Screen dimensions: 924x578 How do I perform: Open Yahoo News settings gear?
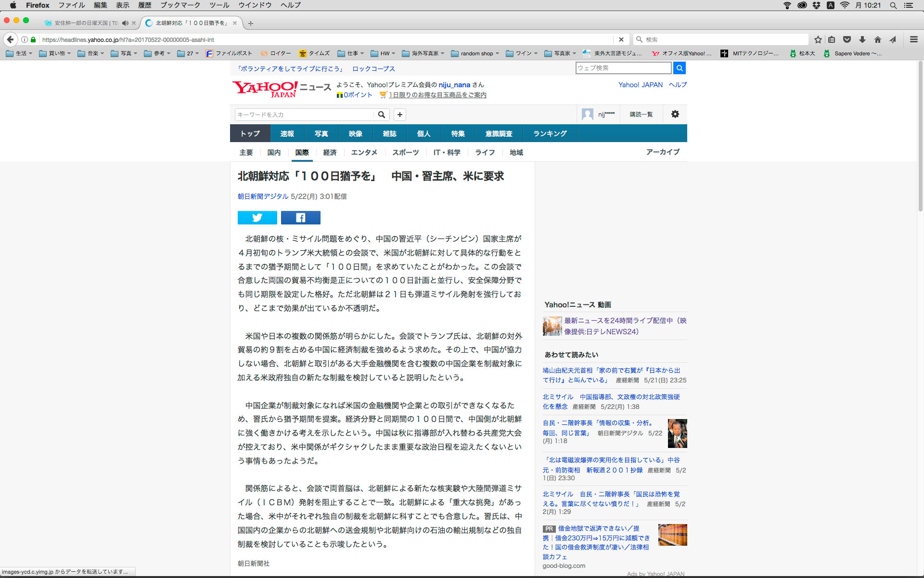(675, 114)
